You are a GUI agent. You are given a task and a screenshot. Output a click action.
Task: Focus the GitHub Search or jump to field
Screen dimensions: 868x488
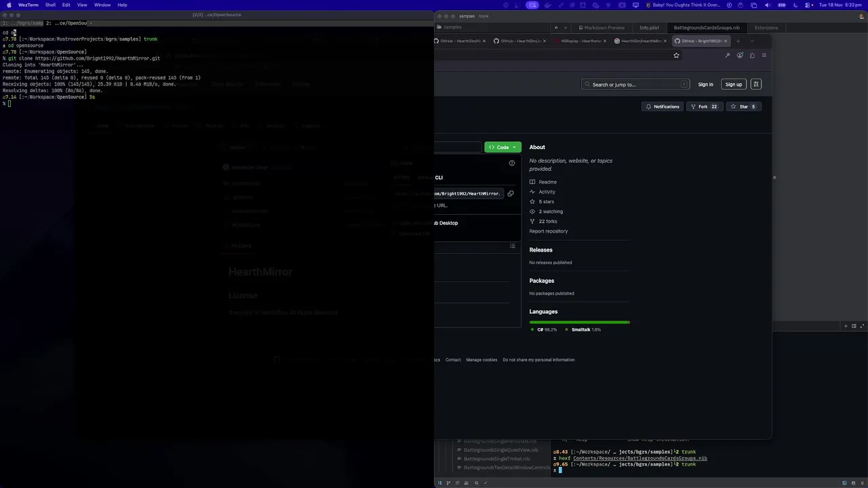click(635, 85)
